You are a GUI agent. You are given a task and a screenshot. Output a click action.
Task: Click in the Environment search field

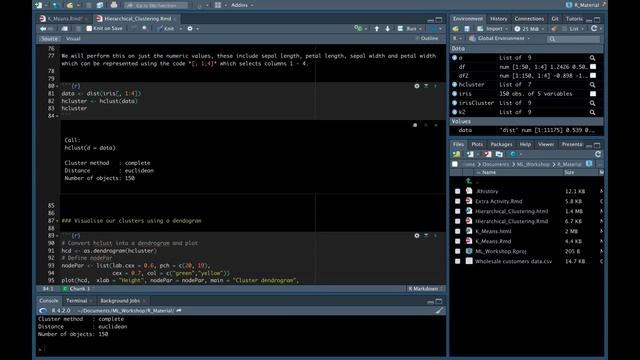[573, 39]
